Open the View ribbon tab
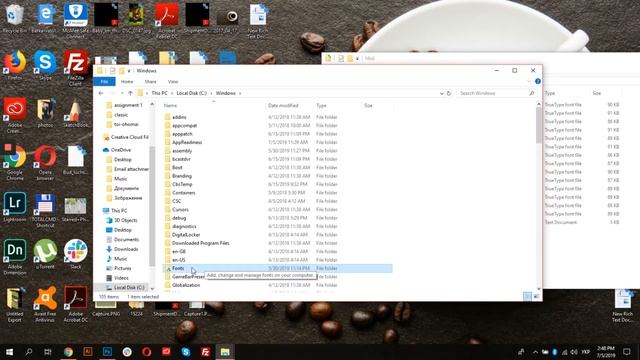The width and height of the screenshot is (640, 360). coord(173,82)
